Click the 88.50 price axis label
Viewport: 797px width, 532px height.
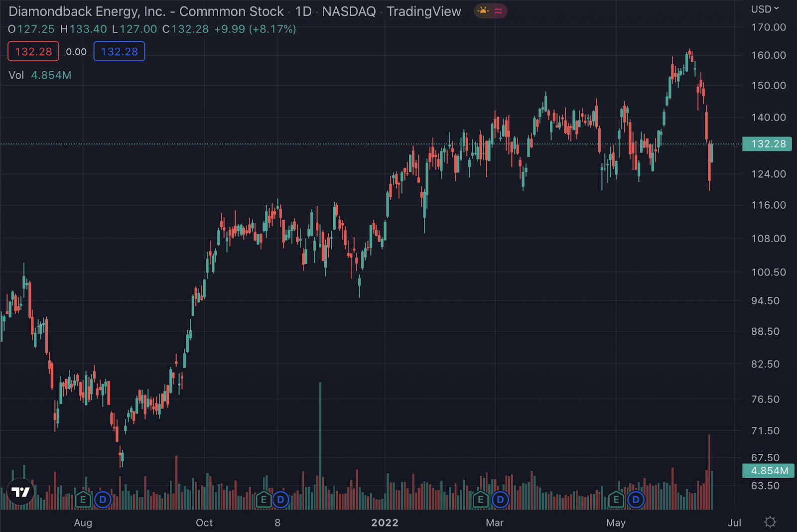(x=766, y=332)
